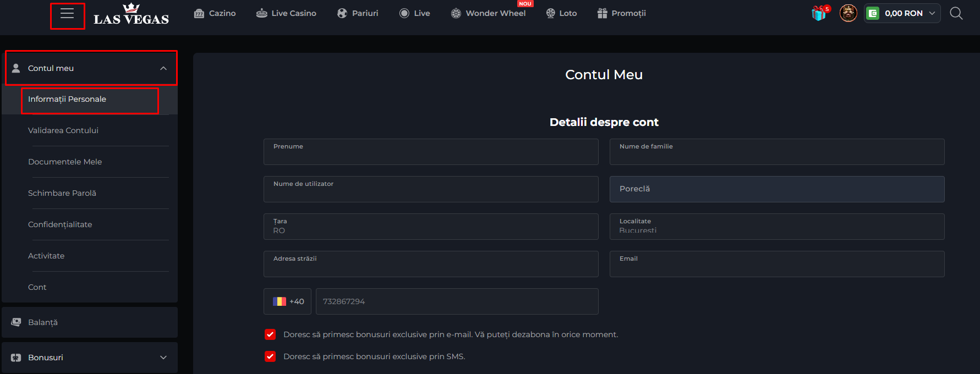This screenshot has height=374, width=980.
Task: Uncheck SMS bonus offers checkbox
Action: click(270, 356)
